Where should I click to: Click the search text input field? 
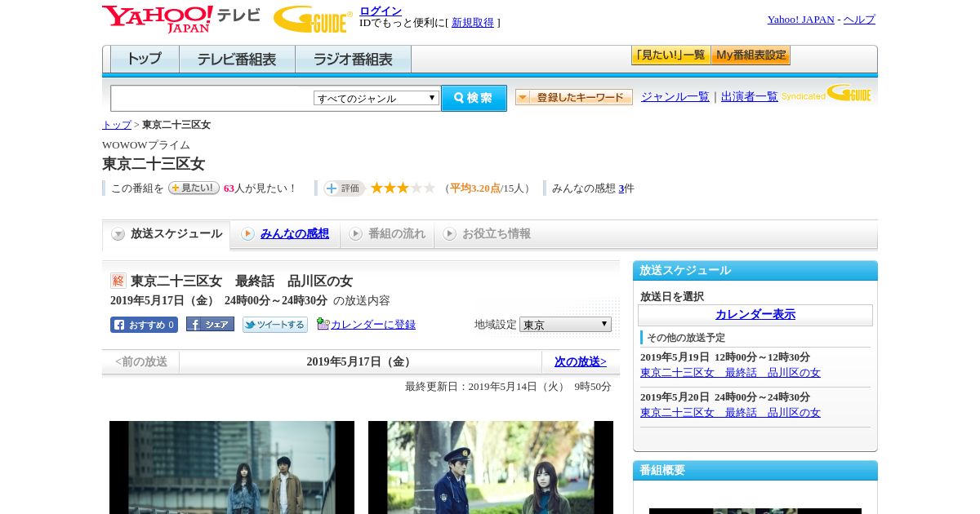(212, 98)
